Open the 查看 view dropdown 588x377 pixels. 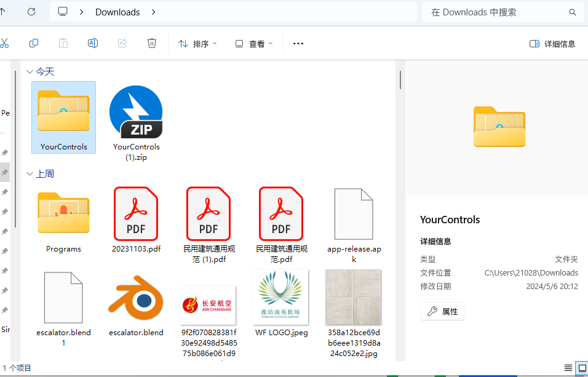point(252,44)
